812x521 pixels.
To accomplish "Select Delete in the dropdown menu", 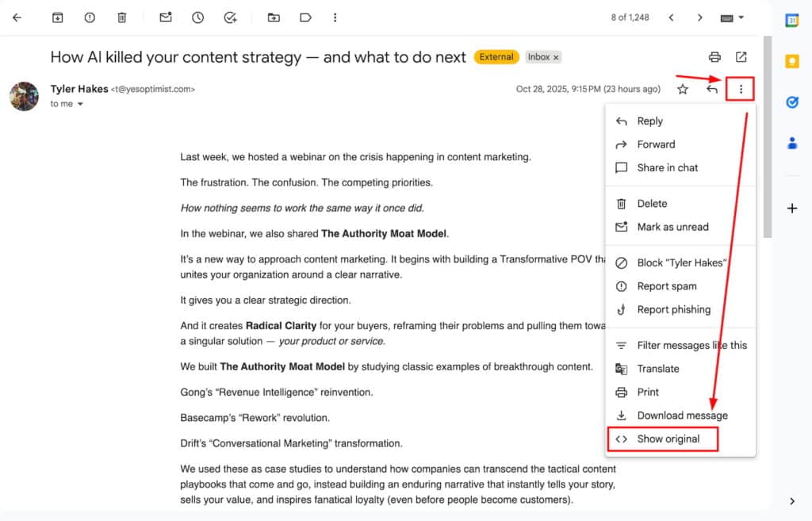I will pos(680,204).
